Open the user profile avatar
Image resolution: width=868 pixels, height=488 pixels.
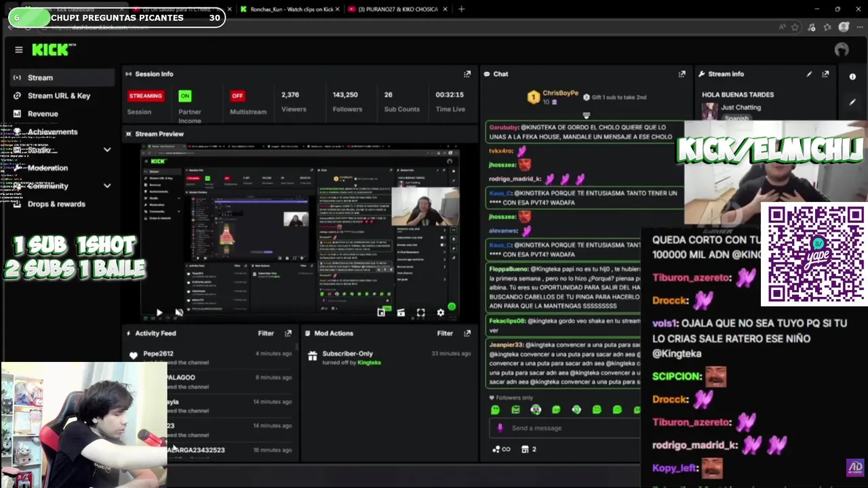tap(842, 49)
